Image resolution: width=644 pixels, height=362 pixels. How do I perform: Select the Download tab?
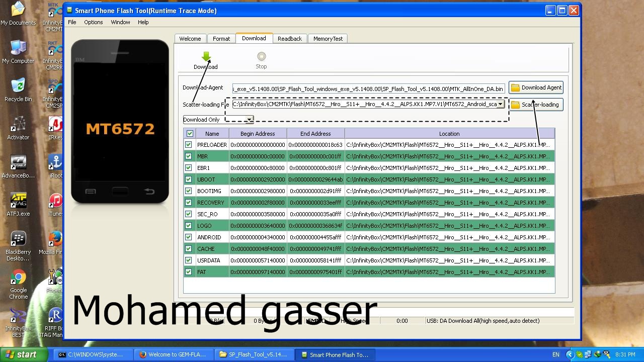pos(254,38)
